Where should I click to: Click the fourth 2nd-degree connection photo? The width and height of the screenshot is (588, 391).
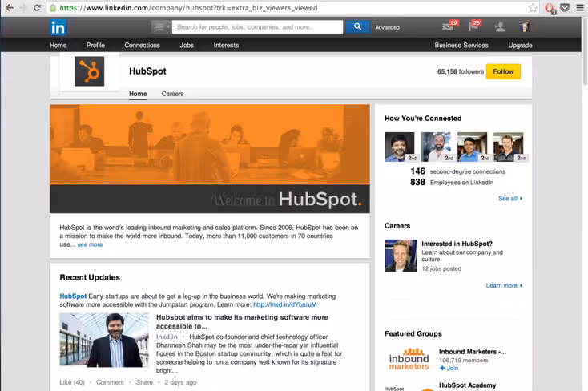pos(509,147)
